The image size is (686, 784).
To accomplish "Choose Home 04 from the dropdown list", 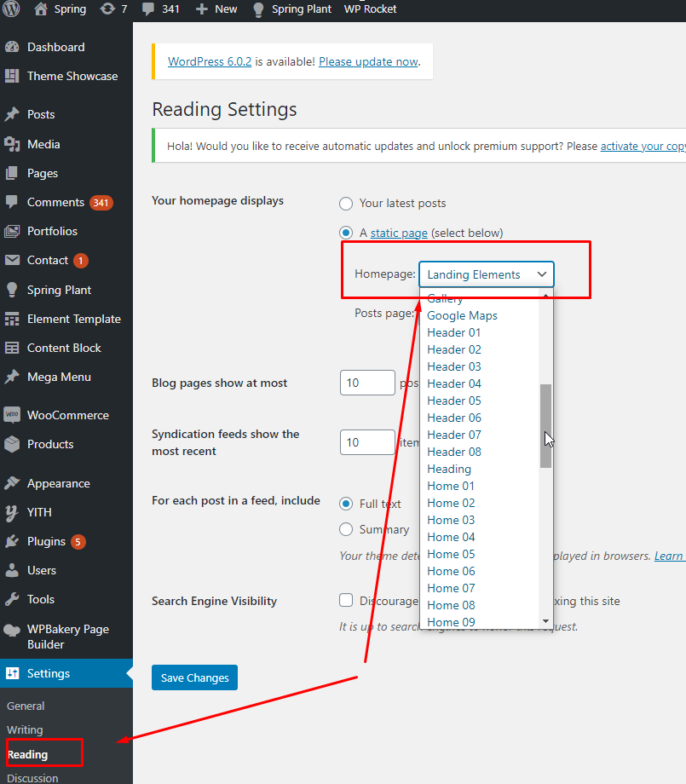I will [x=451, y=537].
